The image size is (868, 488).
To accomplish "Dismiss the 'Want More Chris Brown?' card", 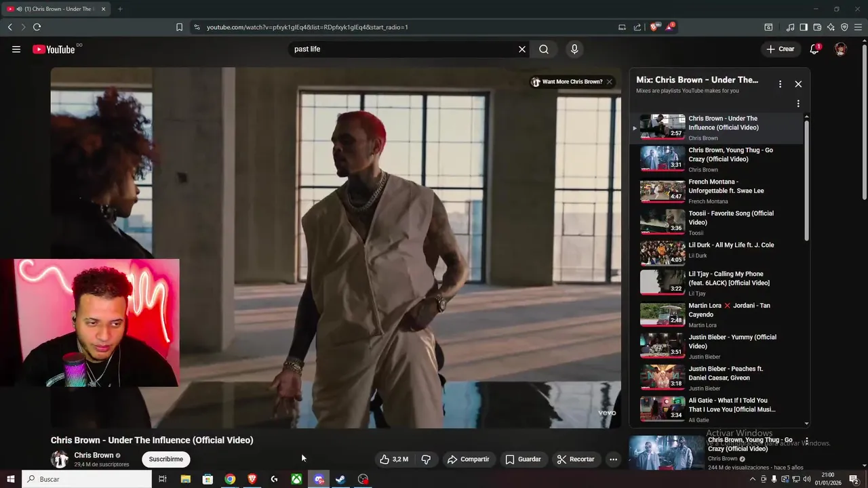I will tap(609, 81).
